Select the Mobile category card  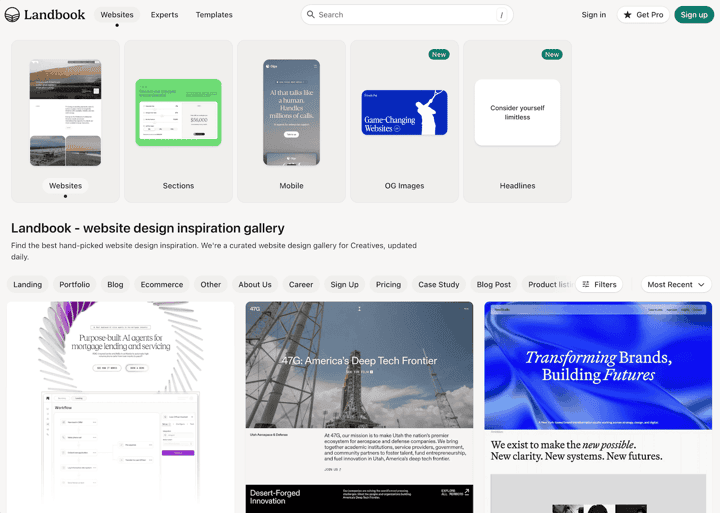click(x=291, y=121)
